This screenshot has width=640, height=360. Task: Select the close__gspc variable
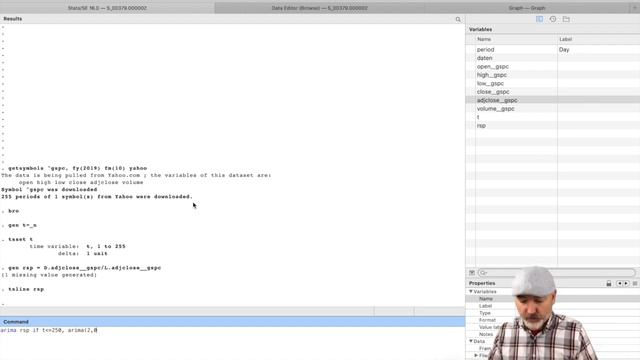493,92
